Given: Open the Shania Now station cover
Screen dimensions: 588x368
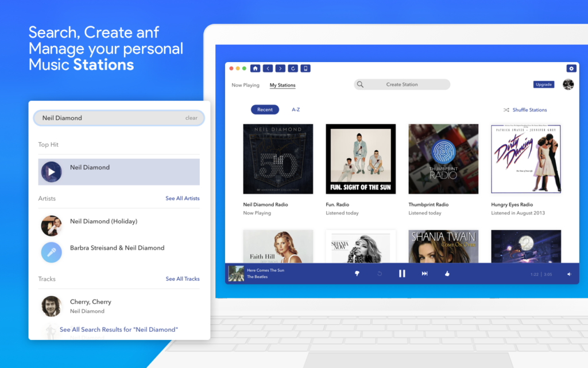Looking at the screenshot, I should tap(361, 246).
